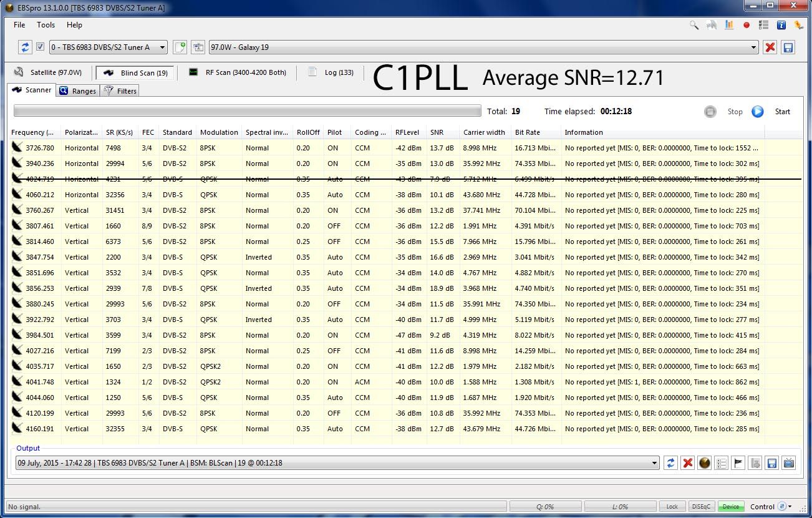Click the TV icon in Output panel

pyautogui.click(x=788, y=463)
